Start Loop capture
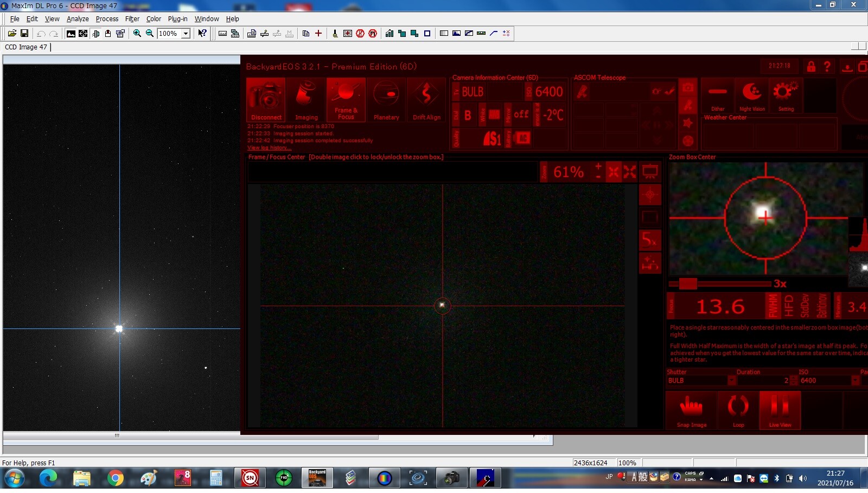Image resolution: width=868 pixels, height=493 pixels. (738, 410)
